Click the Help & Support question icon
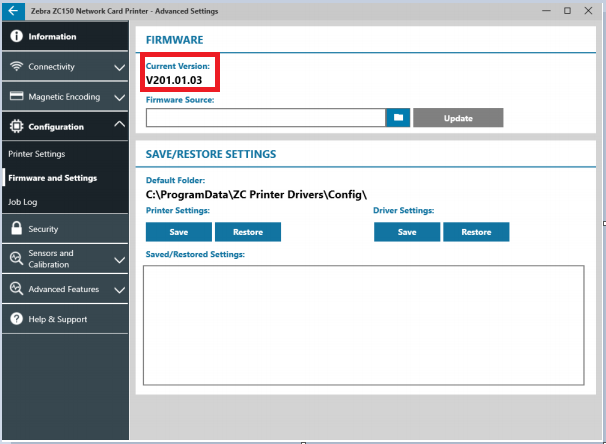The height and width of the screenshot is (444, 606). [17, 319]
